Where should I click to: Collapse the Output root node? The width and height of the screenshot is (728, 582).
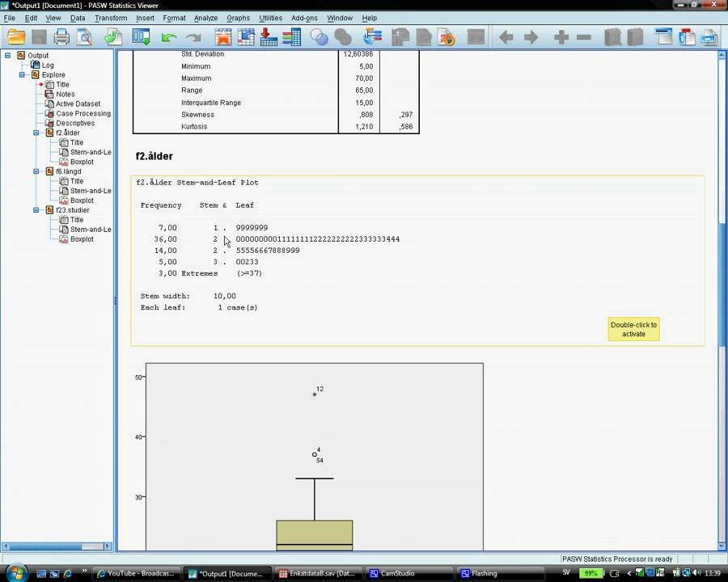[8, 55]
